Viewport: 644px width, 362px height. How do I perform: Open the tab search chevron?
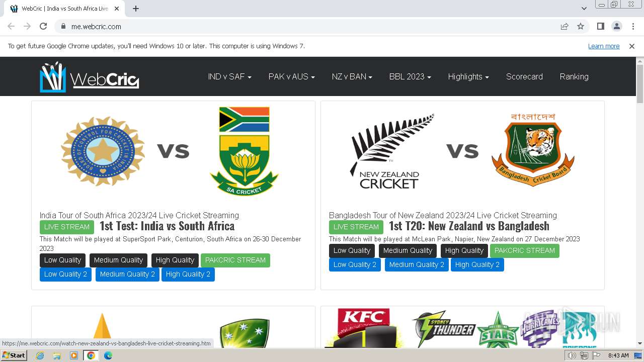coord(584,9)
